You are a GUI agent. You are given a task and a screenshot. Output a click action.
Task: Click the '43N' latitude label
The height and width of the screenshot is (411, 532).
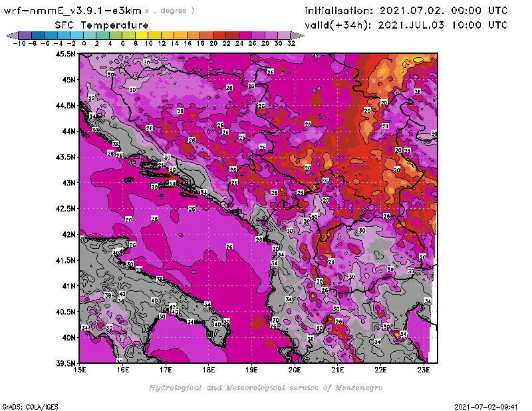tap(68, 183)
